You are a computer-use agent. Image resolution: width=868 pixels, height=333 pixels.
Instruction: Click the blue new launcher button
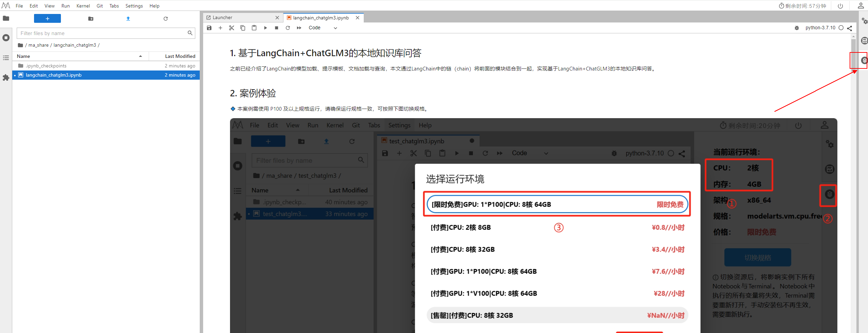47,18
